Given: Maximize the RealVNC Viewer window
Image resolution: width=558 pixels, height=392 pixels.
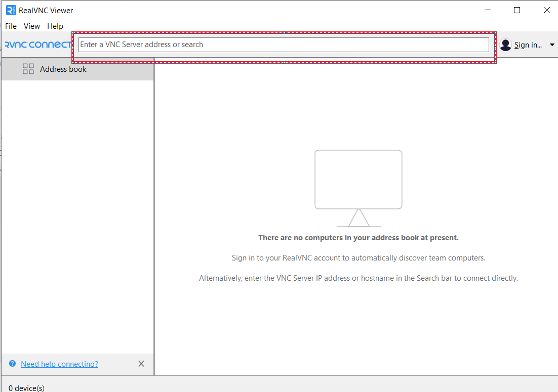Looking at the screenshot, I should [x=517, y=10].
